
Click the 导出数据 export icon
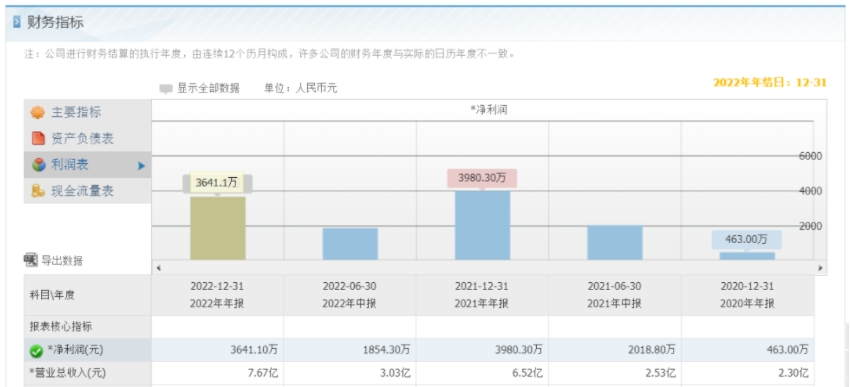tap(30, 260)
